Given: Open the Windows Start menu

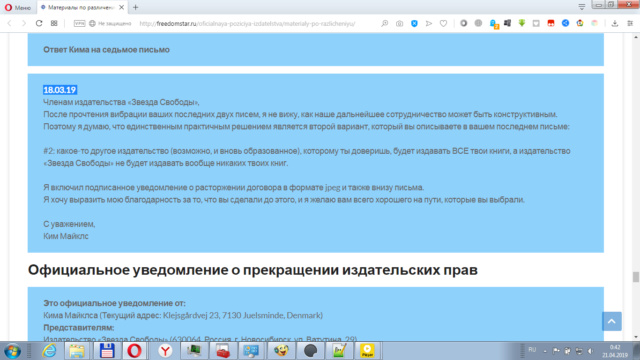Looking at the screenshot, I should click(12, 351).
